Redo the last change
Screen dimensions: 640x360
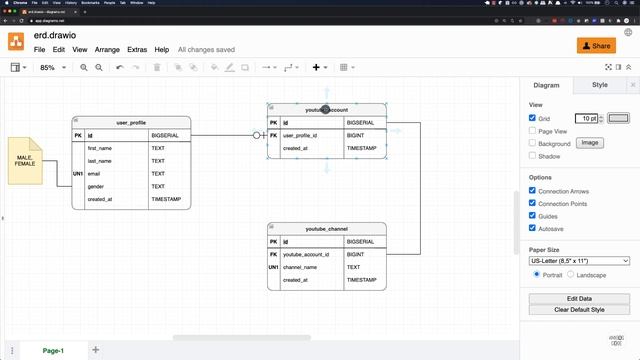click(x=136, y=67)
